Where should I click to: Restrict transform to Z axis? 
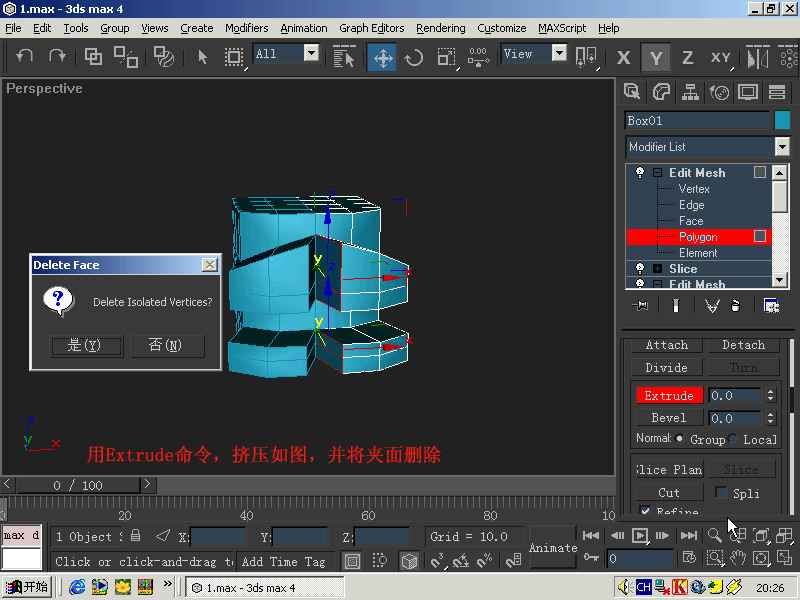tap(688, 57)
